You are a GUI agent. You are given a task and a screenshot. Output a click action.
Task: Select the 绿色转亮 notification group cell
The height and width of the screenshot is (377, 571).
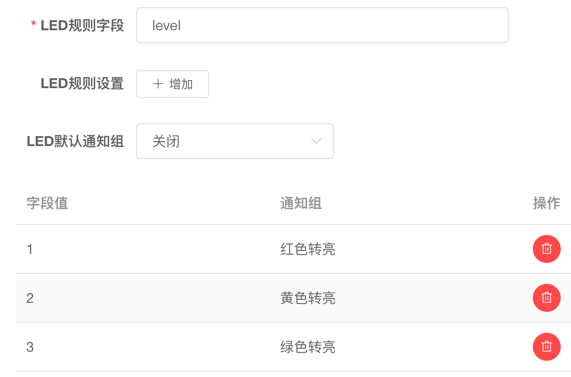pos(308,347)
